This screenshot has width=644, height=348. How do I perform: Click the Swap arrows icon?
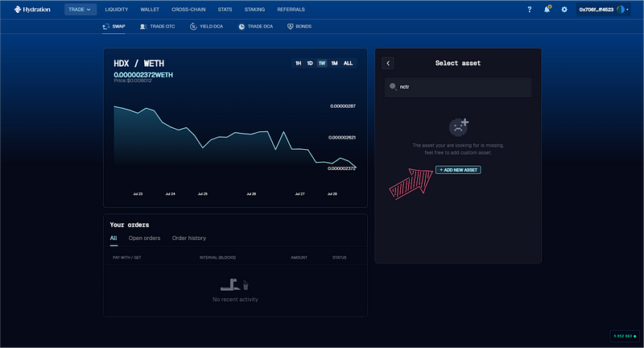[106, 27]
